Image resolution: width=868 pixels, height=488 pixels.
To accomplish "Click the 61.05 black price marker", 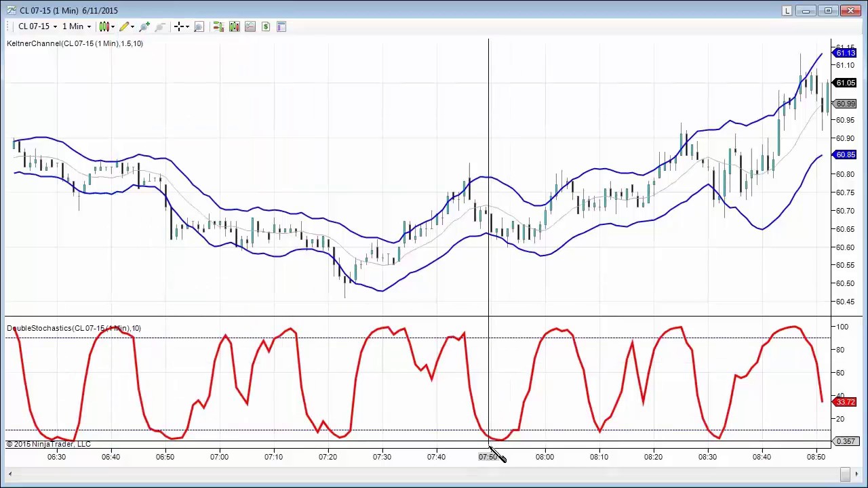I will pyautogui.click(x=846, y=83).
